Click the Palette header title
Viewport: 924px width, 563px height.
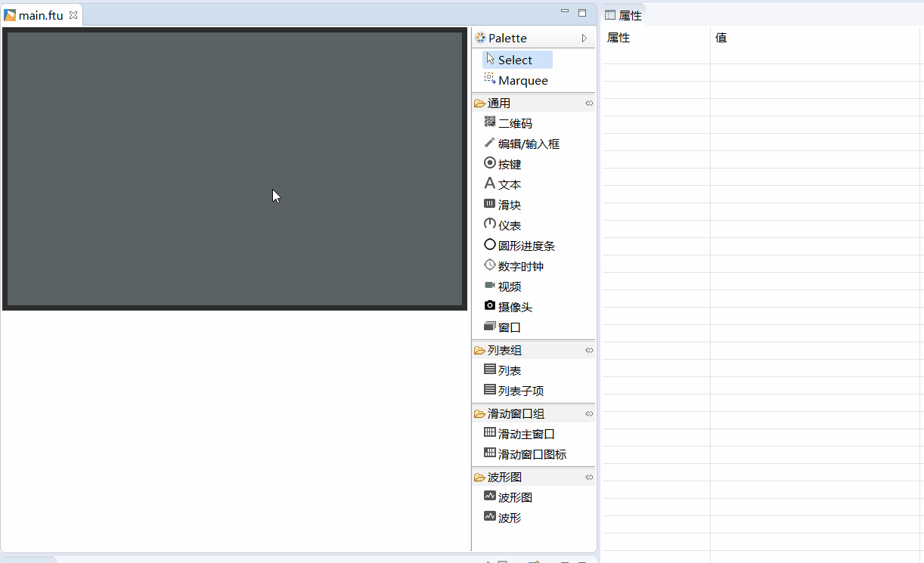pyautogui.click(x=507, y=38)
